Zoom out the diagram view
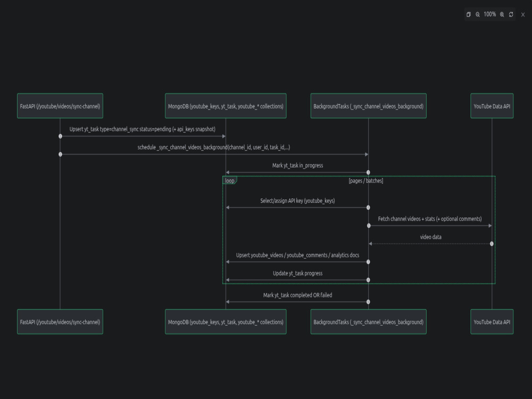This screenshot has width=532, height=399. 477,14
